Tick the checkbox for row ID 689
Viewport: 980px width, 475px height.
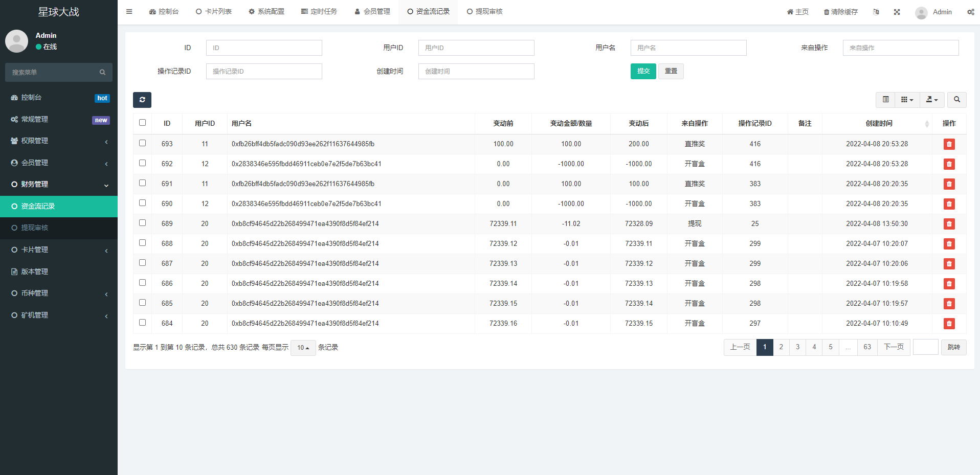pyautogui.click(x=142, y=222)
